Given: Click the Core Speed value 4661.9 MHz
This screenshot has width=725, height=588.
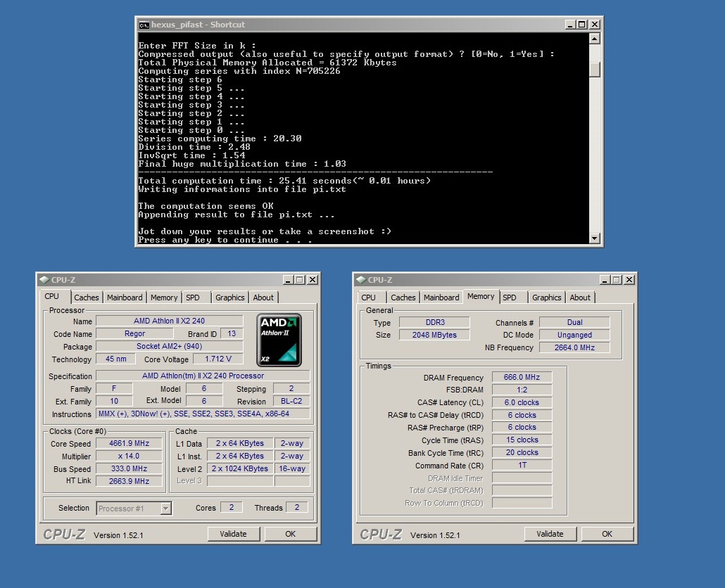Looking at the screenshot, I should click(x=129, y=443).
